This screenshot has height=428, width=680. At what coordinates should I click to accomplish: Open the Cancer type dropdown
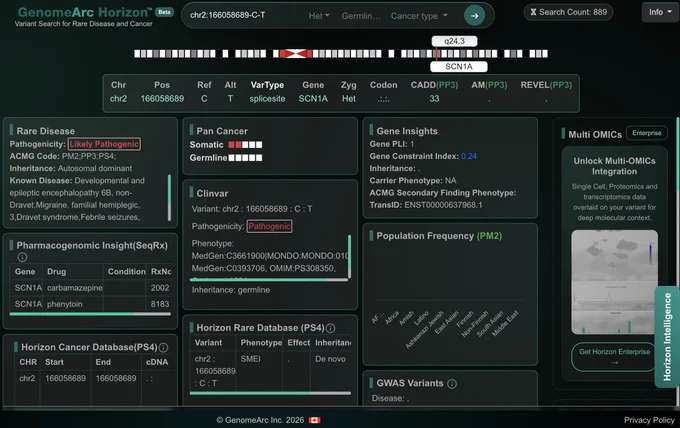[419, 16]
